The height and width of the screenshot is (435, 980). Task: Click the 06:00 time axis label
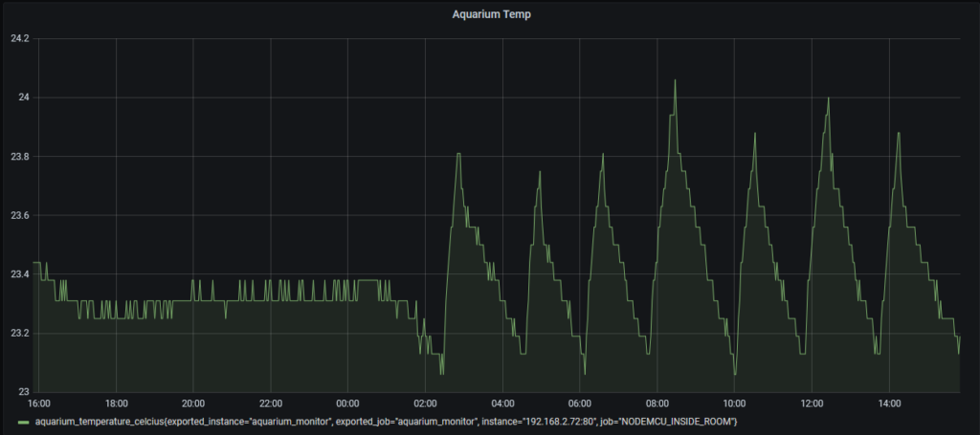point(580,403)
